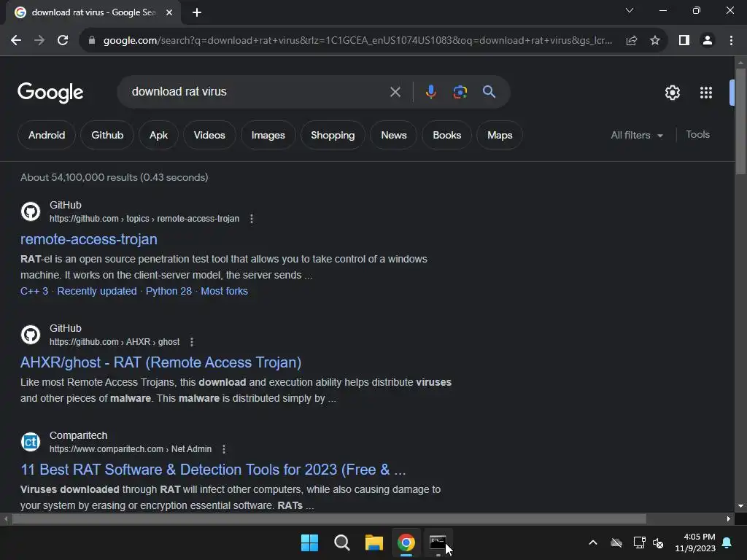Start voice search with microphone
Screen dimensions: 747x560
click(x=430, y=92)
